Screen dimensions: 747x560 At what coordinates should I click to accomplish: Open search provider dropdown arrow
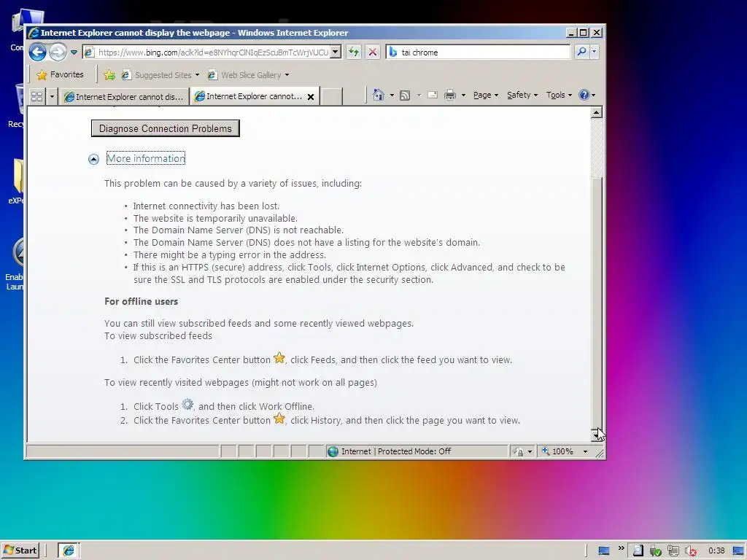coord(594,52)
